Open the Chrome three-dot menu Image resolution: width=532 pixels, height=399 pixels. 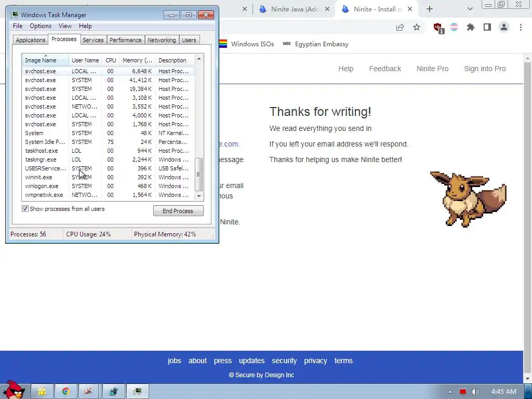point(521,28)
